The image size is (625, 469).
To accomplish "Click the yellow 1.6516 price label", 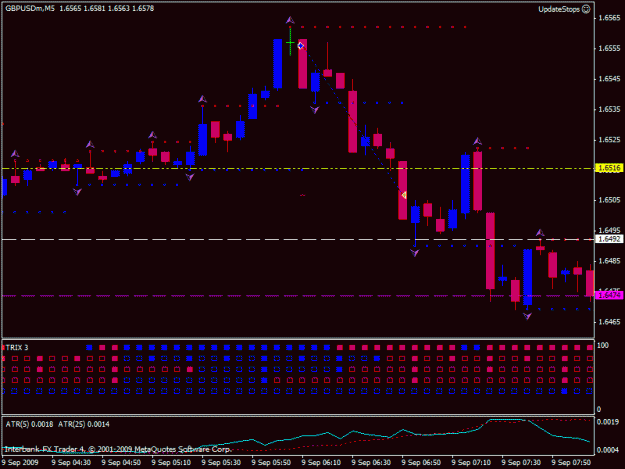I will tap(609, 168).
